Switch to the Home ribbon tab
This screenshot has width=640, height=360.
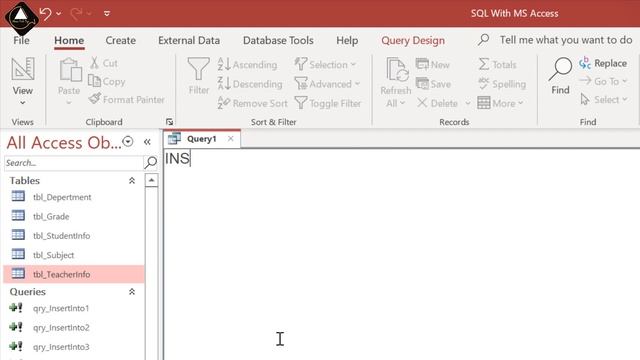coord(69,40)
